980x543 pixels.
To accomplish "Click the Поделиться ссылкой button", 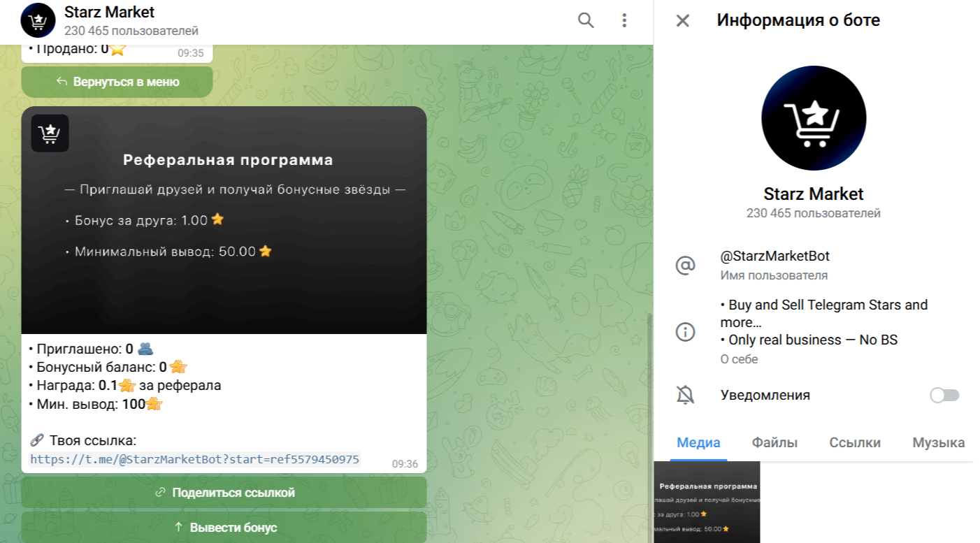I will point(224,493).
